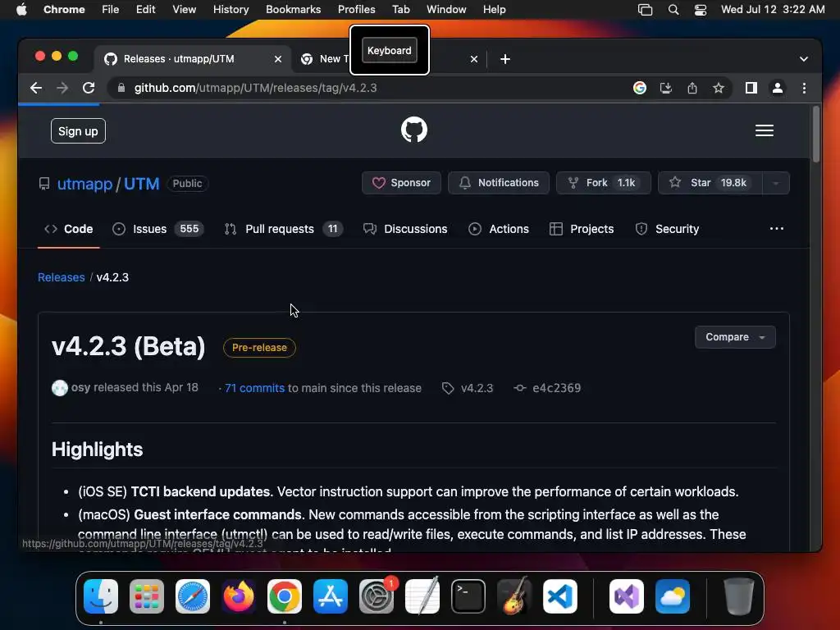840x630 pixels.
Task: Open the Profiles menu
Action: (x=356, y=10)
